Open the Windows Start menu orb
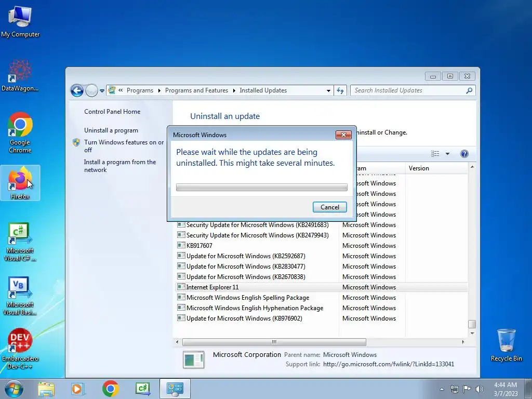Viewport: 532px width, 399px height. 14,389
